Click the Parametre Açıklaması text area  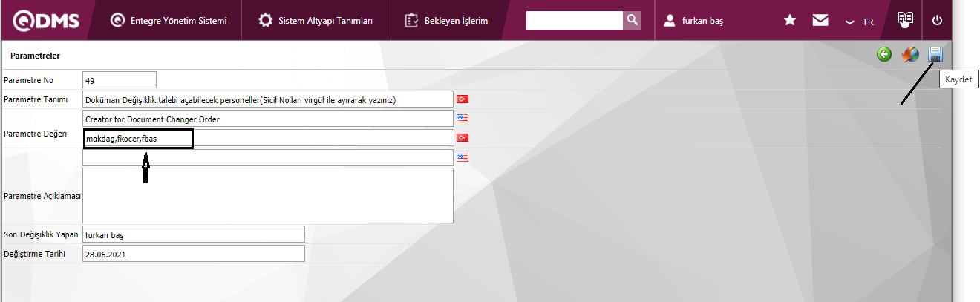(x=268, y=195)
